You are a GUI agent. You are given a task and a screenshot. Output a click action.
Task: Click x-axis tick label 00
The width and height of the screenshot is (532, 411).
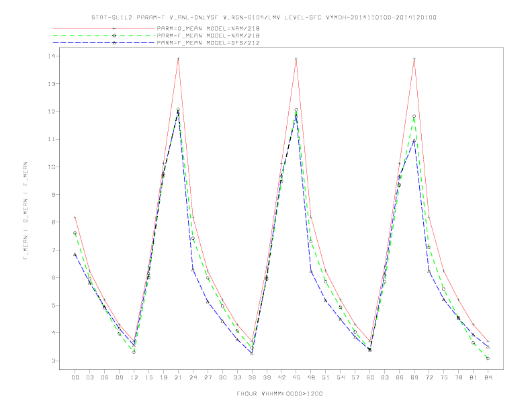pyautogui.click(x=75, y=377)
